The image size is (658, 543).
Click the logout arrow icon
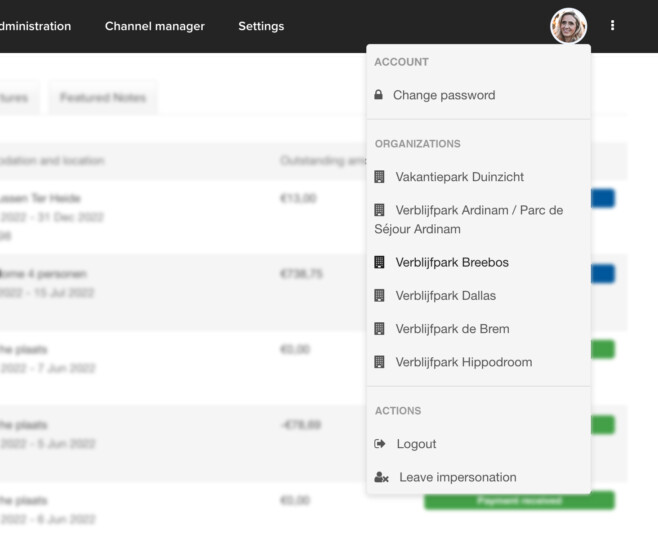380,444
